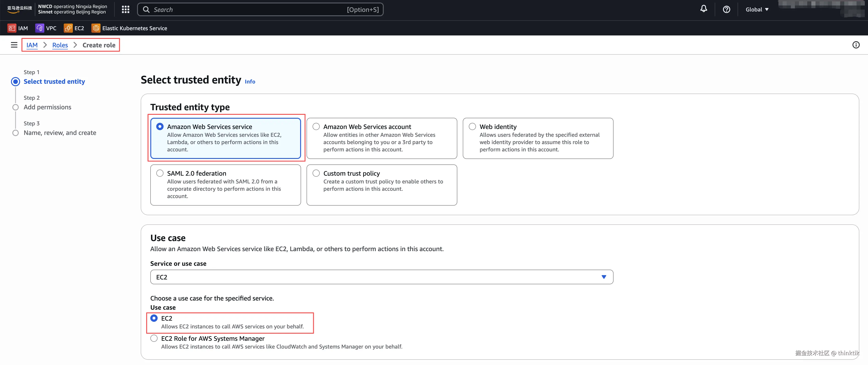Open the VPC service shortcut icon
This screenshot has width=868, height=365.
coord(40,28)
